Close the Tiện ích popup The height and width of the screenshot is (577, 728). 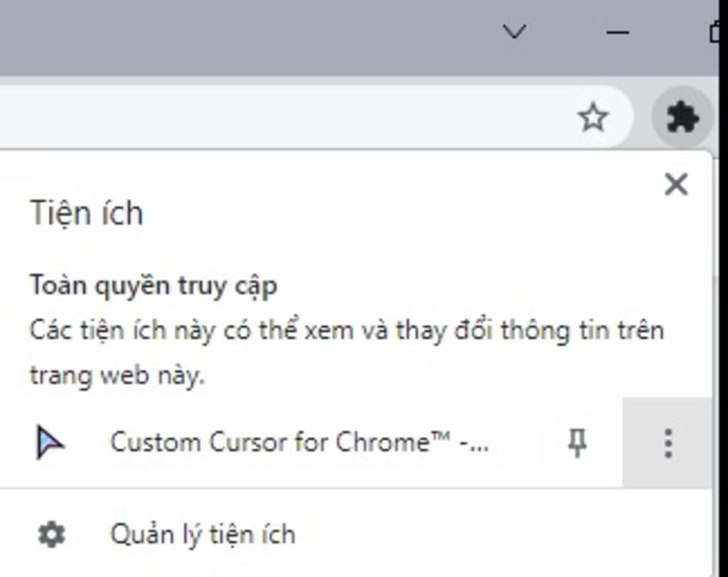(675, 185)
